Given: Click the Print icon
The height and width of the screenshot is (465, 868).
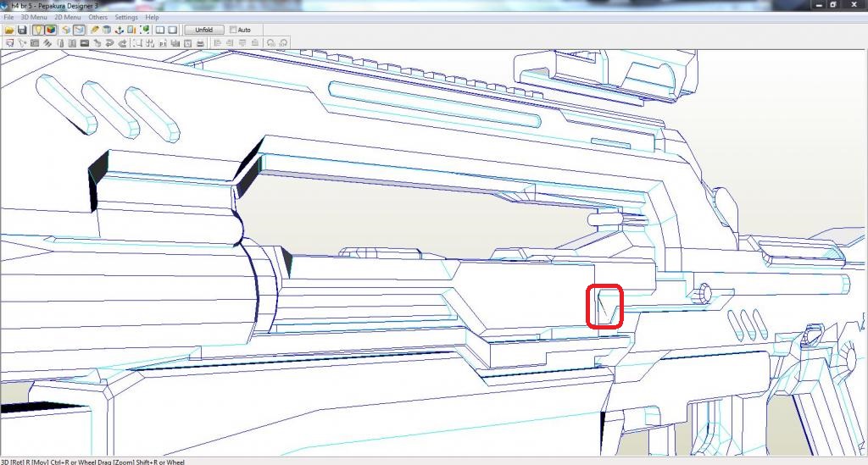Looking at the screenshot, I should coord(200,43).
